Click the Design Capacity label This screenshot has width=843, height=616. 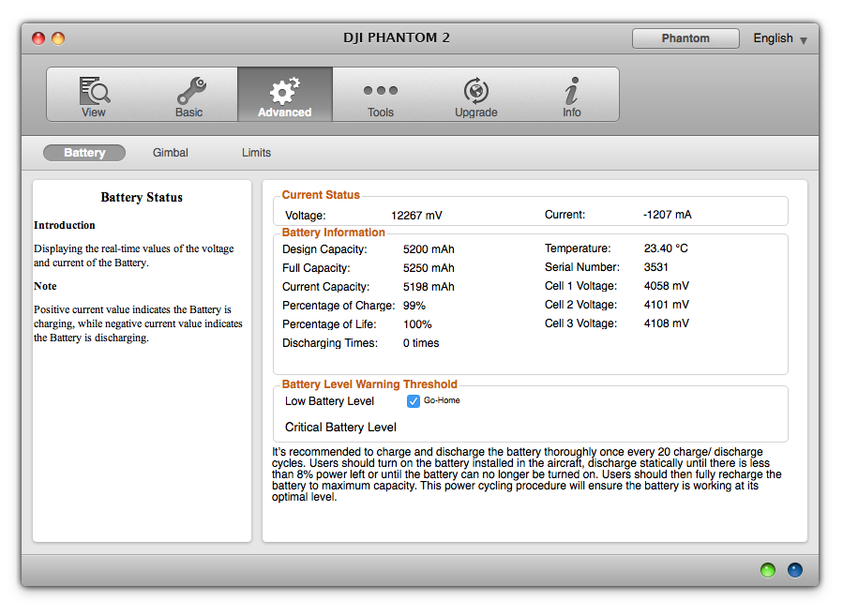324,249
